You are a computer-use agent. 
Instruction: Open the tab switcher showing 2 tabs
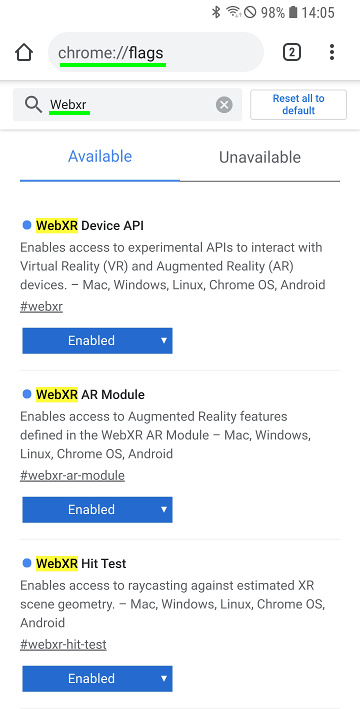(292, 52)
